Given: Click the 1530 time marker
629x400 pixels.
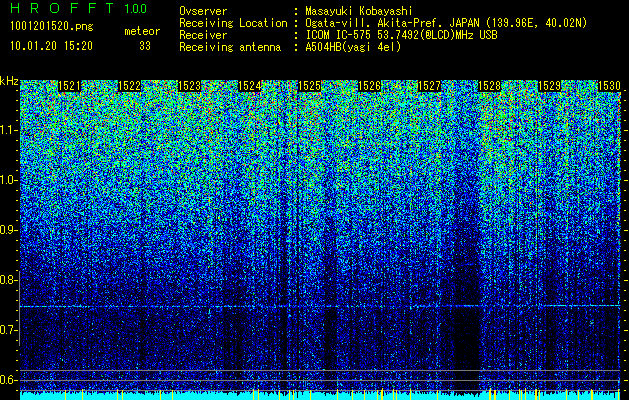Looking at the screenshot, I should point(609,86).
